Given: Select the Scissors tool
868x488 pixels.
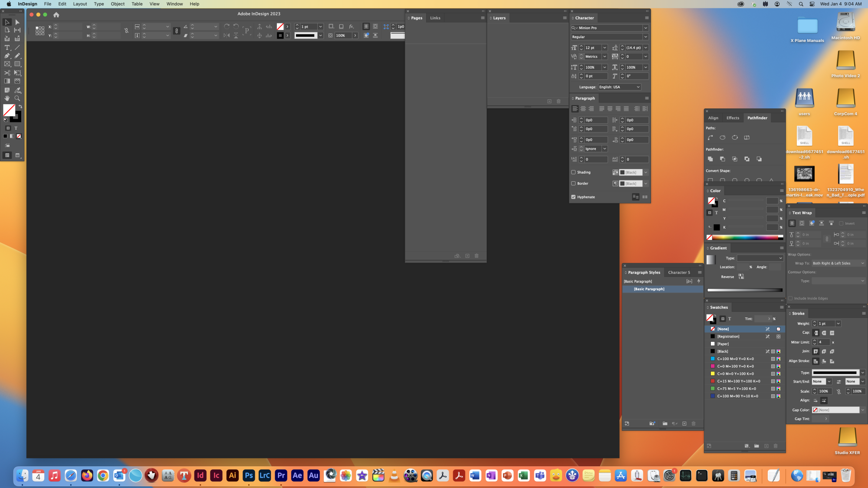Looking at the screenshot, I should pos(7,73).
